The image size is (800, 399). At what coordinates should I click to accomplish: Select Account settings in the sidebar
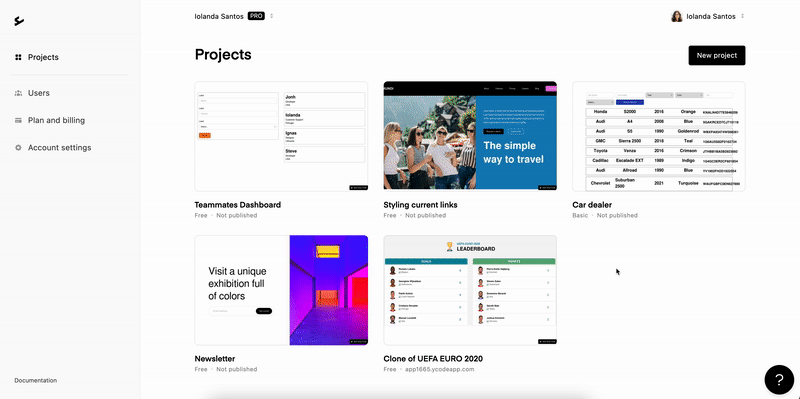[x=59, y=147]
